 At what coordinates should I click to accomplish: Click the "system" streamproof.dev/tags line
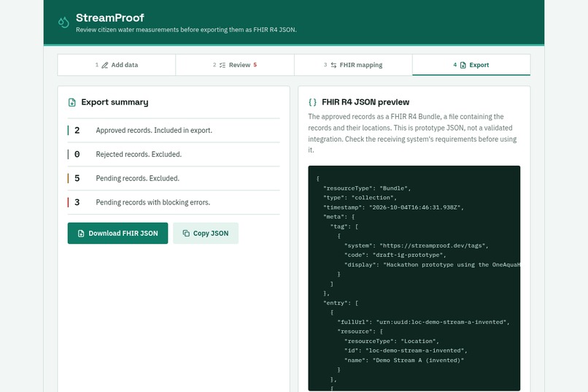tap(417, 246)
